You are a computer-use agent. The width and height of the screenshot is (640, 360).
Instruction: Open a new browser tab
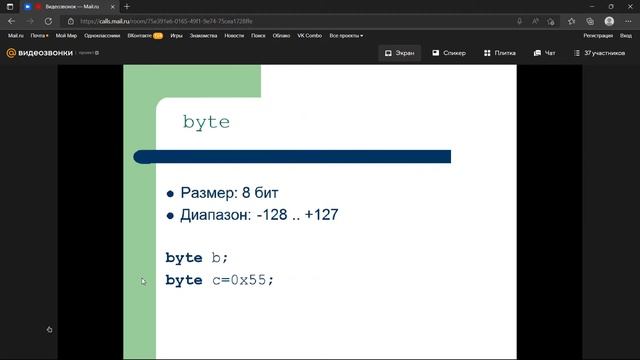[x=127, y=7]
